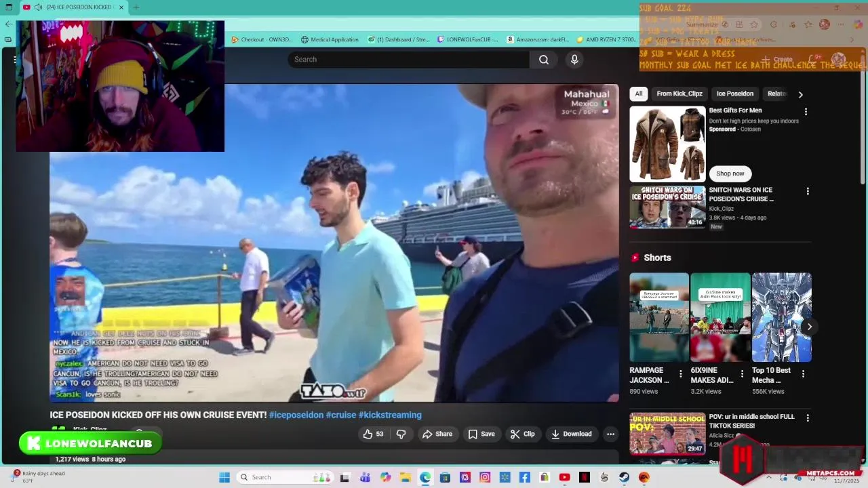
Task: Launch Copilot from the taskbar
Action: coord(385,477)
